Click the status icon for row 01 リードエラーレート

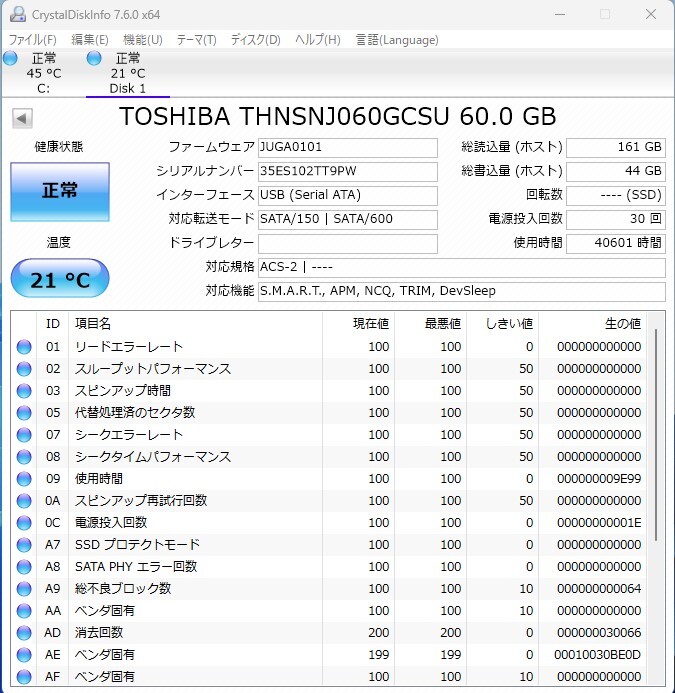24,347
